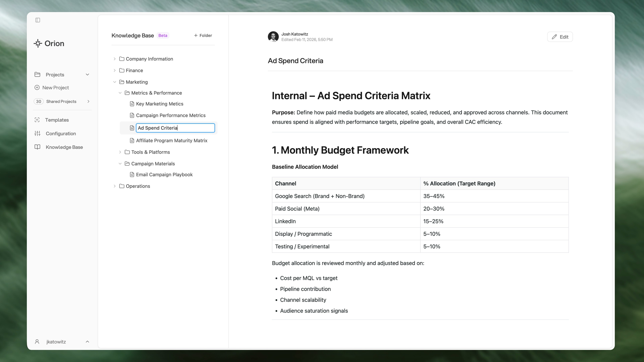Click the Orion logo

click(49, 43)
